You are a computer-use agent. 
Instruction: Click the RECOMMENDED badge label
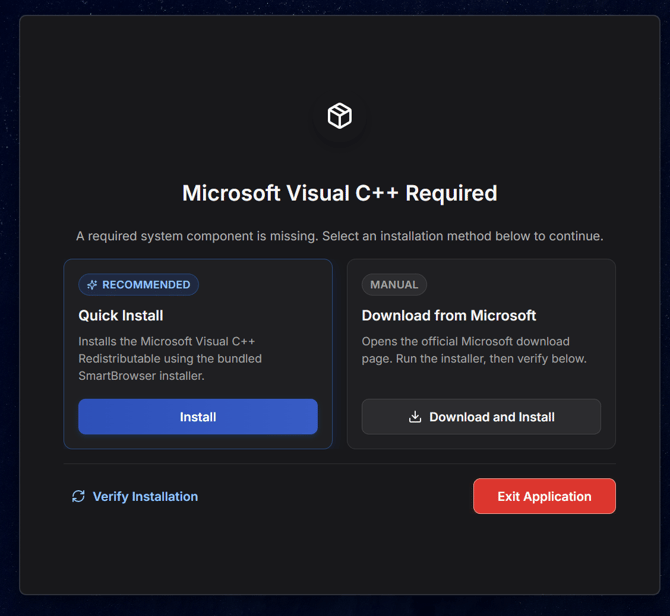click(138, 285)
